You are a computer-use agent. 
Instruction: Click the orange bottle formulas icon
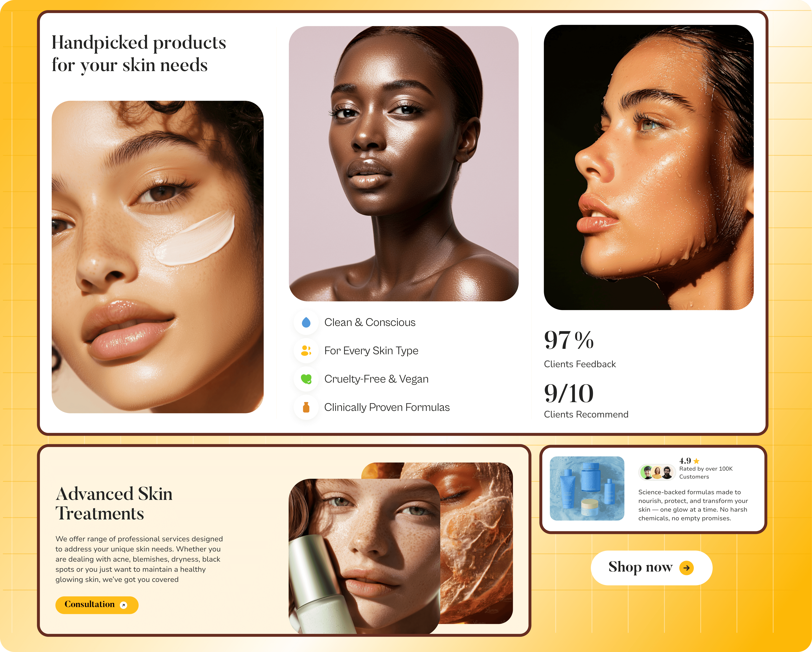tap(306, 407)
